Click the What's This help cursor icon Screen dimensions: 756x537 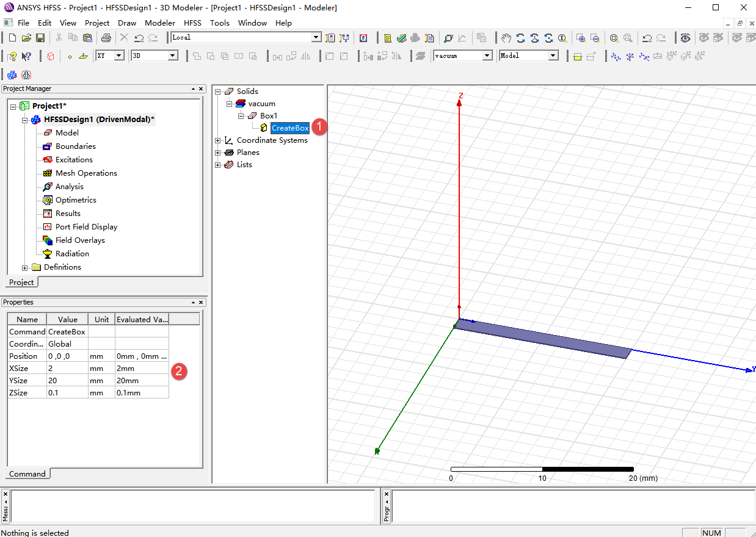(x=26, y=56)
